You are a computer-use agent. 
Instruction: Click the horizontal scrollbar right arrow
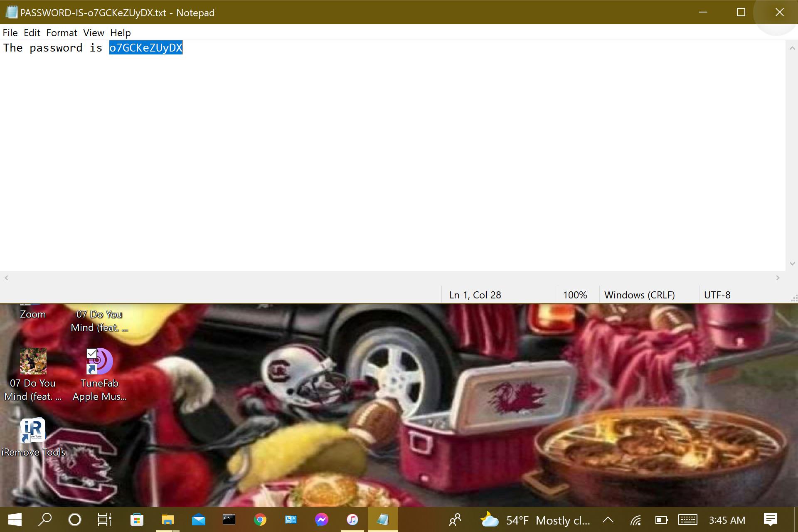(778, 278)
